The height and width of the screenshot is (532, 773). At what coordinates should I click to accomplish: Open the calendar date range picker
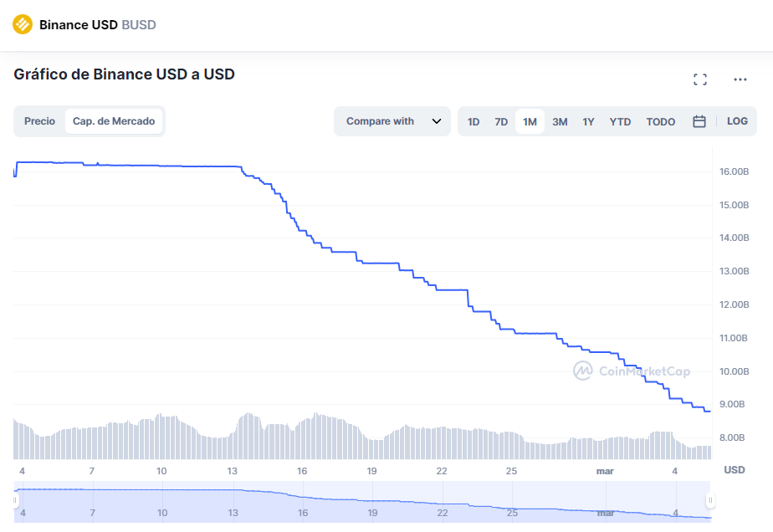coord(699,121)
